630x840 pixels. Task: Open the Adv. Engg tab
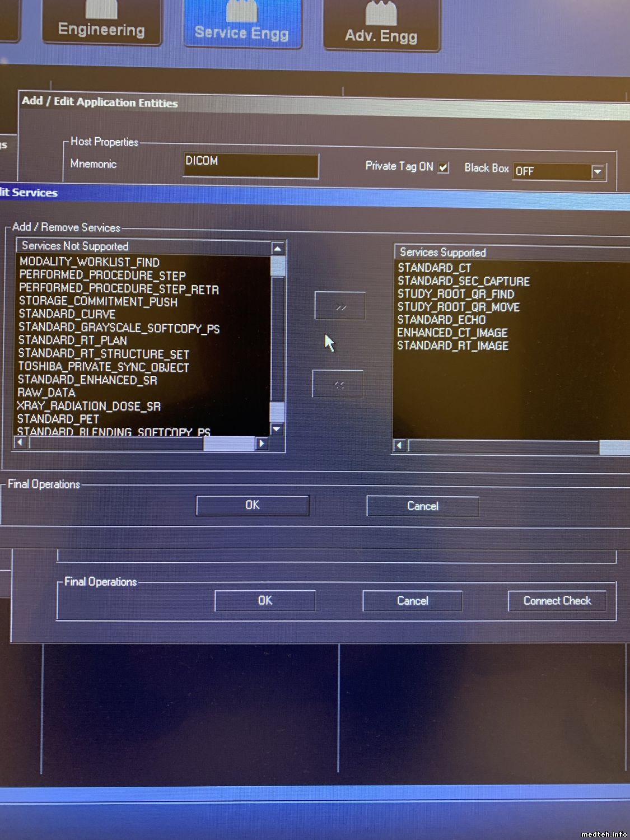click(381, 29)
